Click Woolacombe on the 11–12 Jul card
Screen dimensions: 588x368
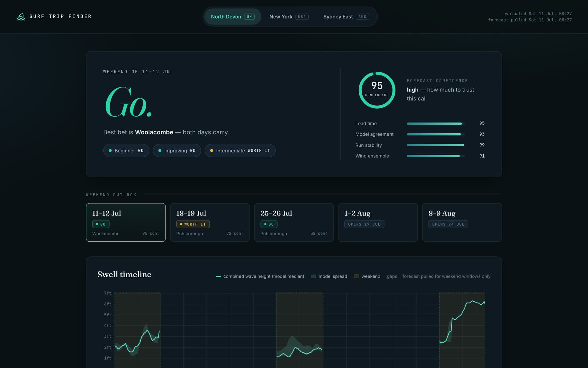[106, 233]
